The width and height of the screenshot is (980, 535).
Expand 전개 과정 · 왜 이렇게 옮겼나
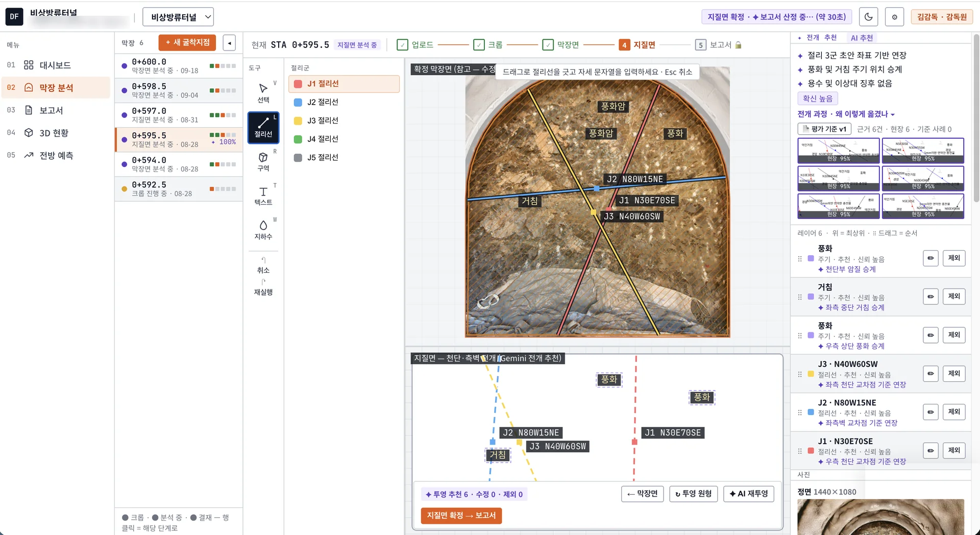pyautogui.click(x=846, y=114)
